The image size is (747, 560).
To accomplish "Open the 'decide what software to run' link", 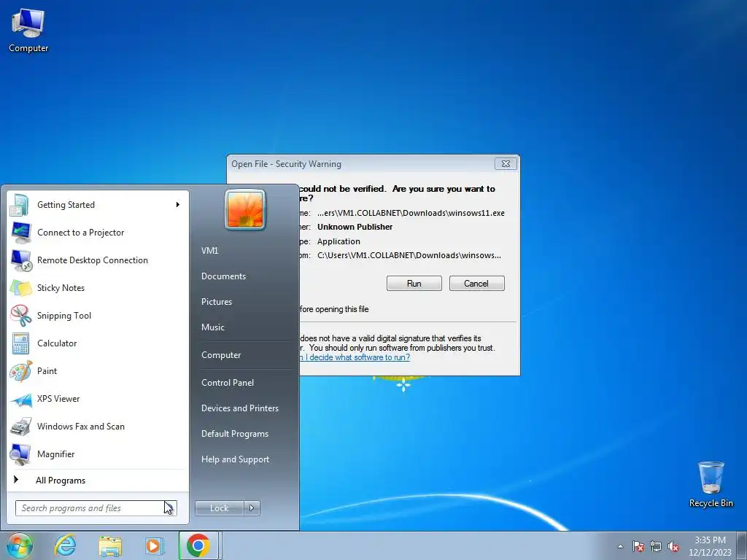I will pyautogui.click(x=355, y=357).
